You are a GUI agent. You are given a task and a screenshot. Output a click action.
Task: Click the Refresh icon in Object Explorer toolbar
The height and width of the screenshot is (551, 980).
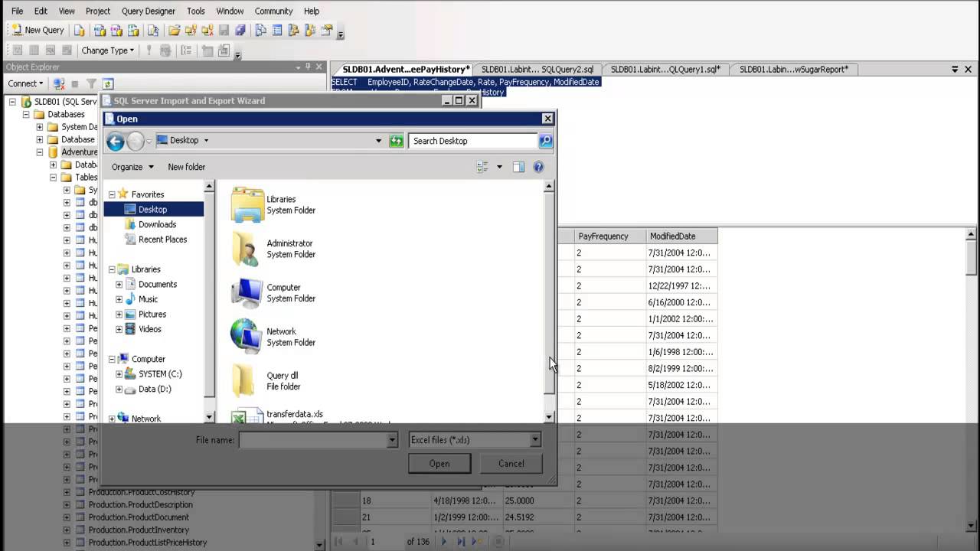pos(108,83)
